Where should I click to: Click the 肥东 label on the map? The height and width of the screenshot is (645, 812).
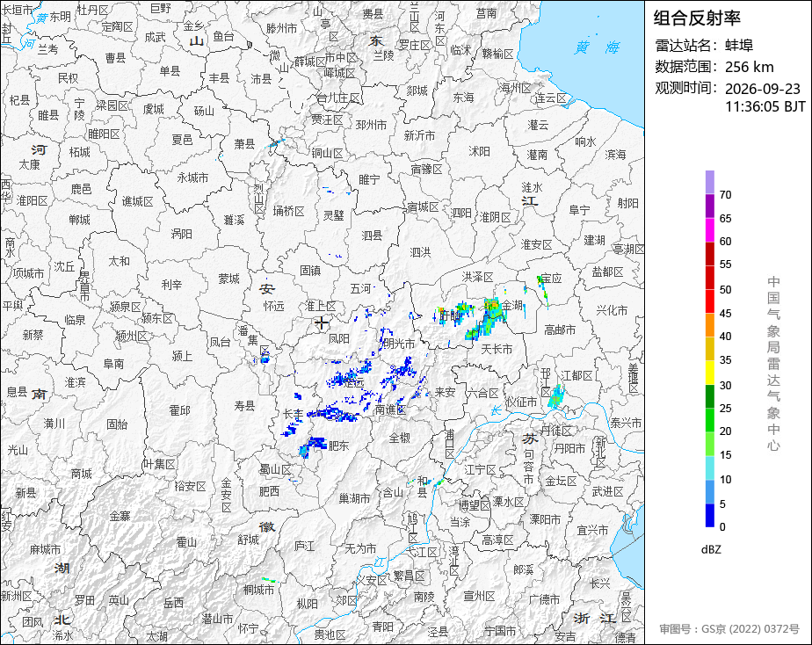pyautogui.click(x=338, y=446)
